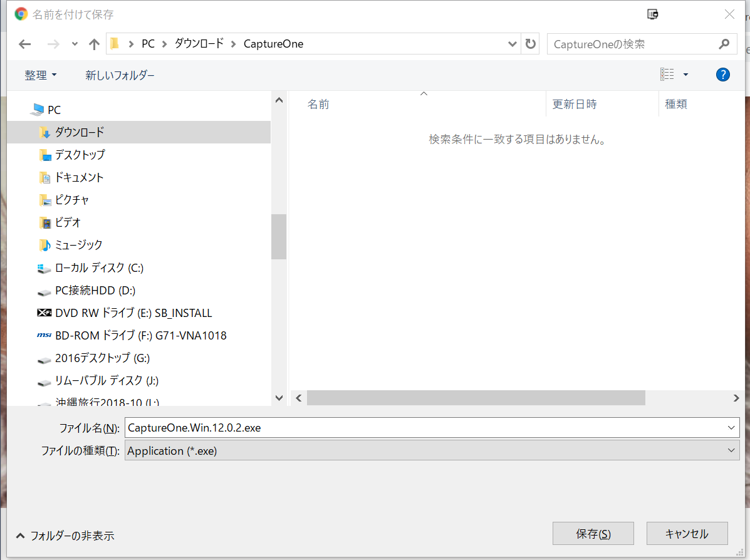Image resolution: width=750 pixels, height=560 pixels.
Task: Select BD-ROM drive (F:) G71-VNA1018
Action: coord(140,335)
